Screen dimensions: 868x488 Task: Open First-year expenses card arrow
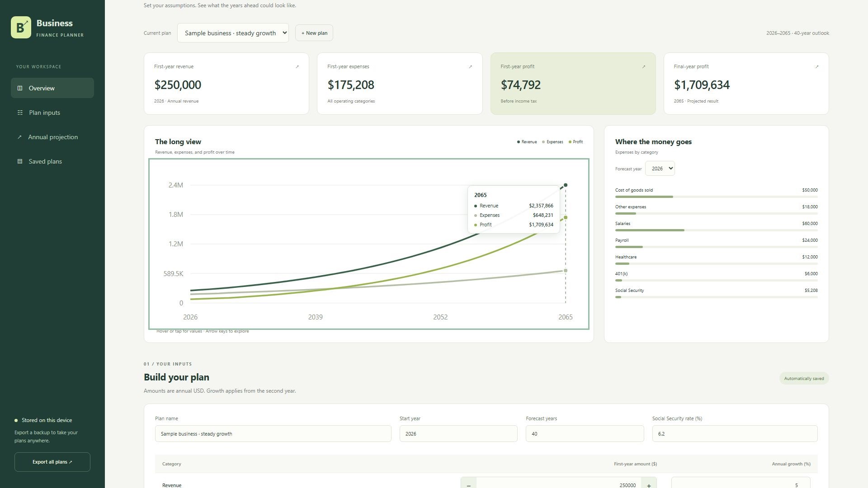[x=470, y=67]
